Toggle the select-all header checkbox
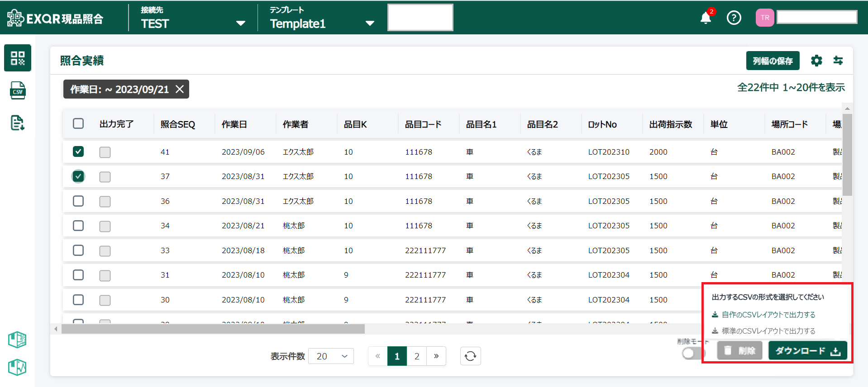 tap(78, 123)
